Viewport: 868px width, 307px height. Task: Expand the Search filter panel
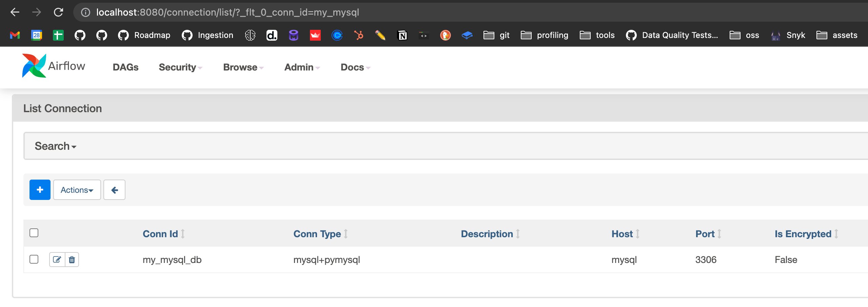click(x=55, y=146)
